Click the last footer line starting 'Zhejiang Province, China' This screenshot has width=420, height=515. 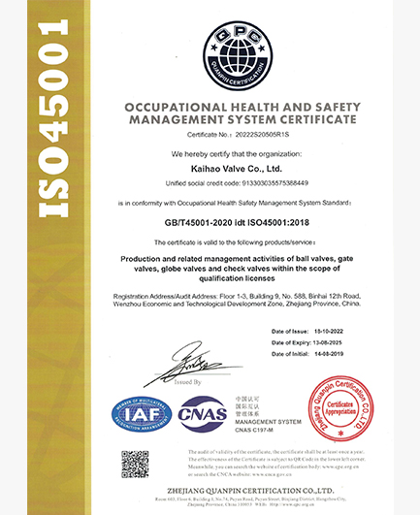tap(250, 504)
